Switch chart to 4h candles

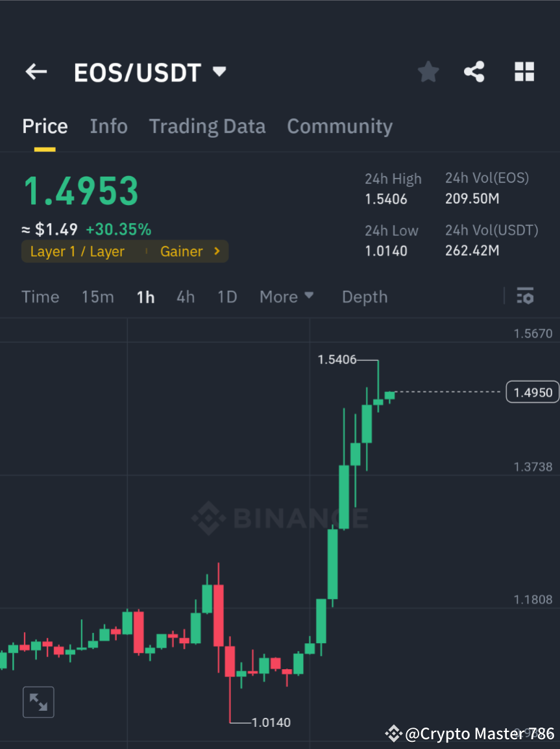point(186,297)
